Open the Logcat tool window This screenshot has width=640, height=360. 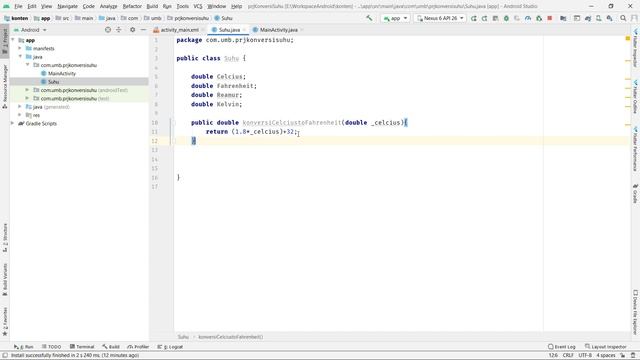[x=170, y=347]
